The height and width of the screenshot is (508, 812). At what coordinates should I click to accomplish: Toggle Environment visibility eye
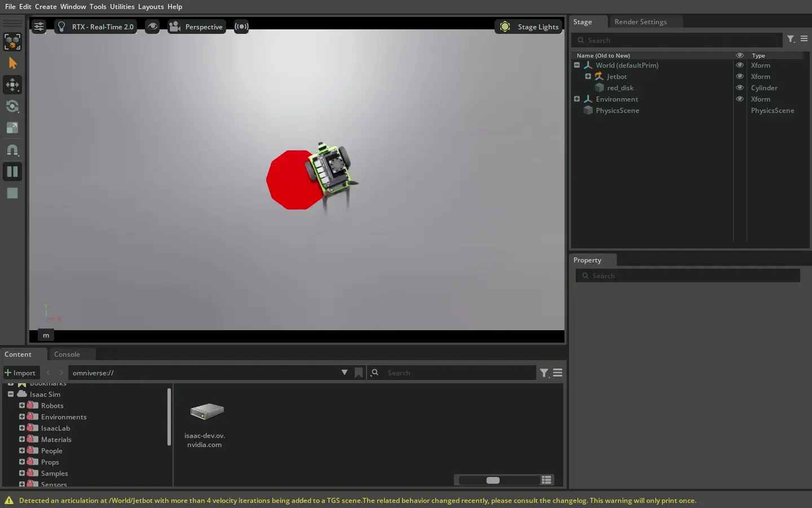pos(740,99)
